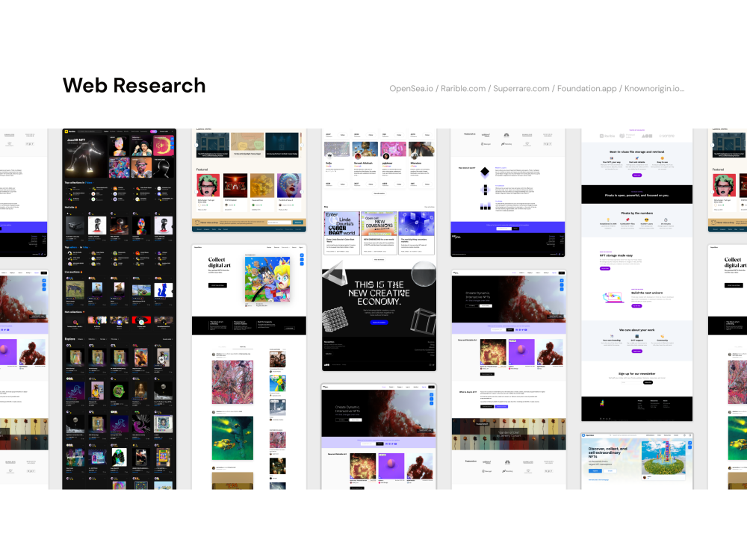This screenshot has height=560, width=747.
Task: Click the Pinata is open, powerful black banner
Action: [x=636, y=194]
